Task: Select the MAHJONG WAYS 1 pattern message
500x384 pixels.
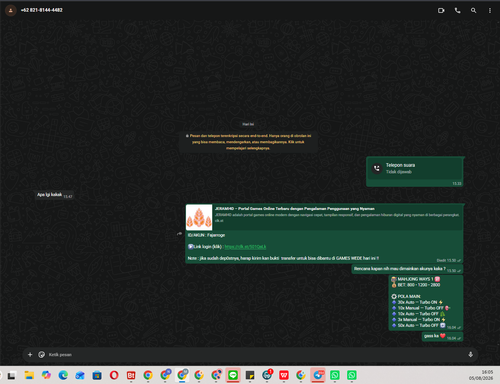Action: [x=426, y=303]
